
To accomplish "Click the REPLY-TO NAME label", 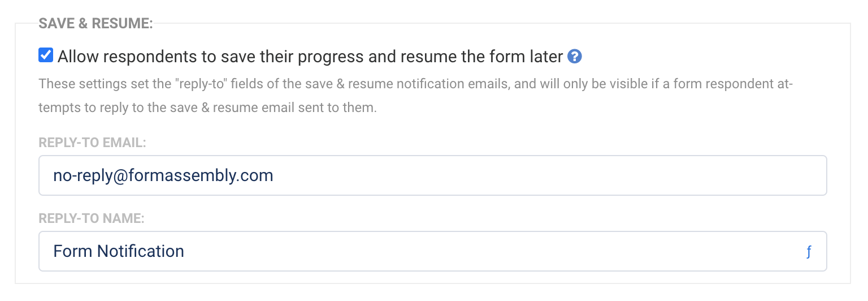I will click(x=92, y=218).
